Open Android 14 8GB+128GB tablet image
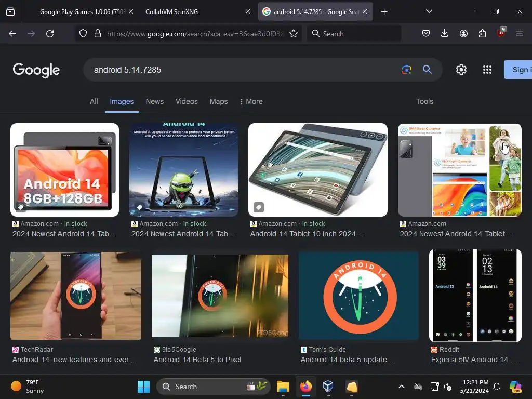This screenshot has height=399, width=532. pos(64,170)
